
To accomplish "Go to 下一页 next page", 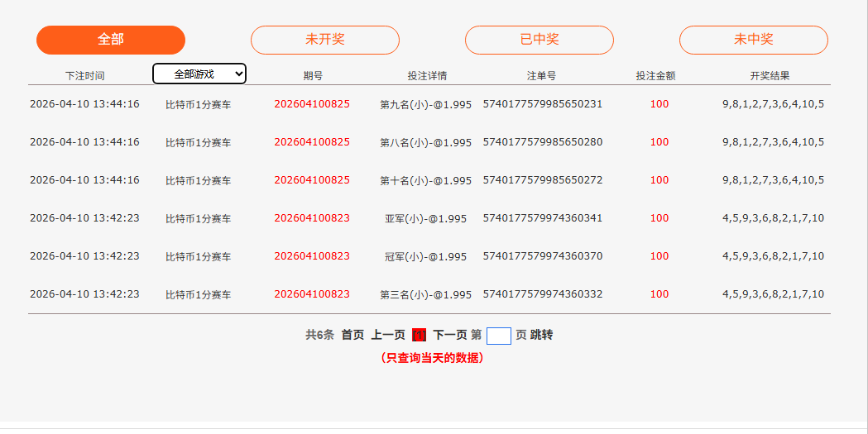I will (x=450, y=335).
